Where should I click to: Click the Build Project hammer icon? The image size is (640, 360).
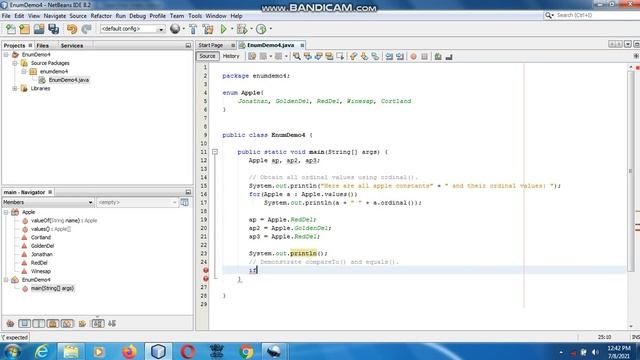193,29
